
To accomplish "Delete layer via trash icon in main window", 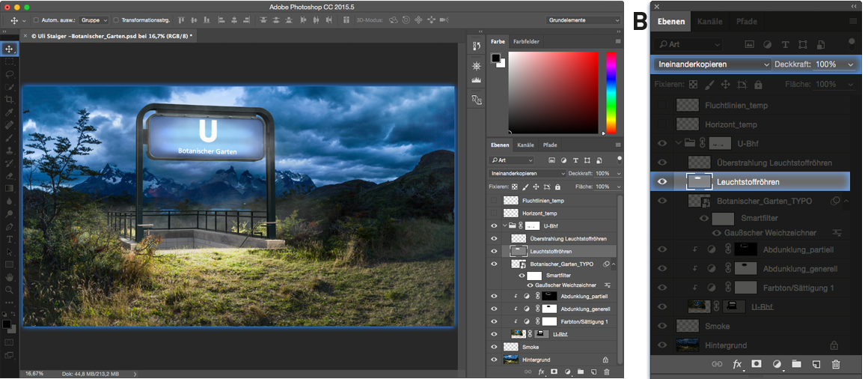I will [x=606, y=372].
